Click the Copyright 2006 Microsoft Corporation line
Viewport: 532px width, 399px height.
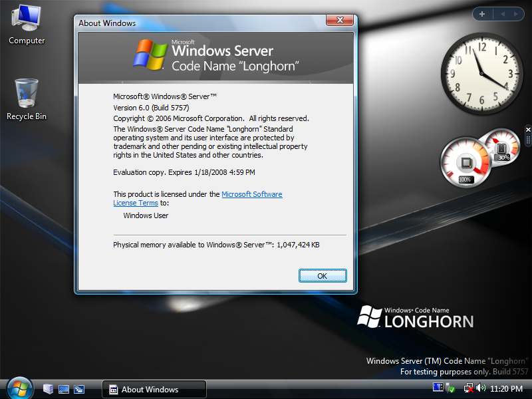point(211,118)
